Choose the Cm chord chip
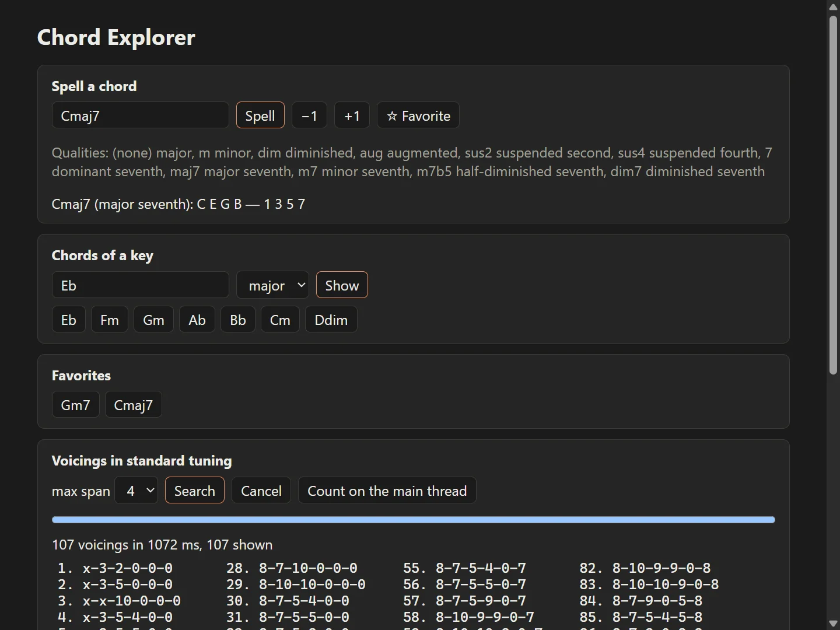 (x=280, y=320)
